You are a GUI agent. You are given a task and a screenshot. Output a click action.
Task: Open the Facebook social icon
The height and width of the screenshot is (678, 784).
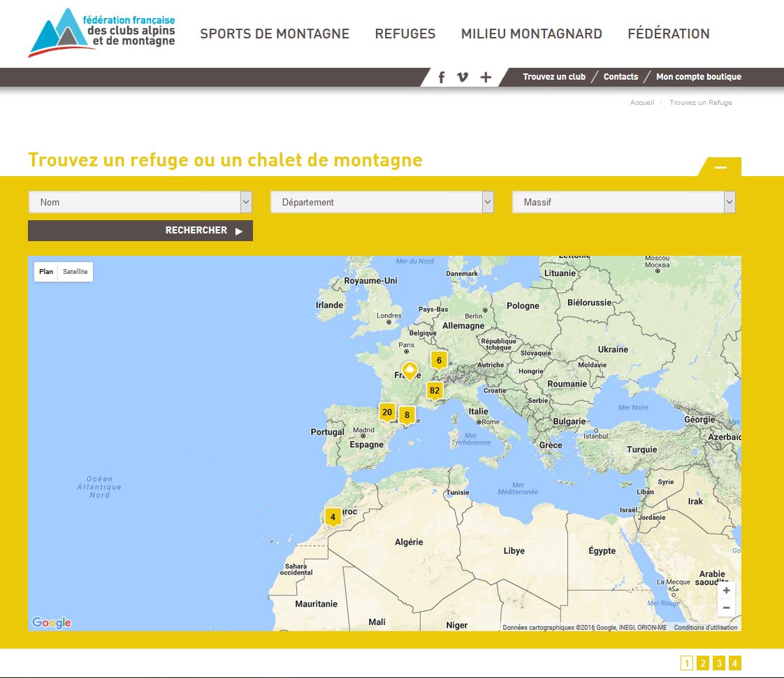(442, 77)
